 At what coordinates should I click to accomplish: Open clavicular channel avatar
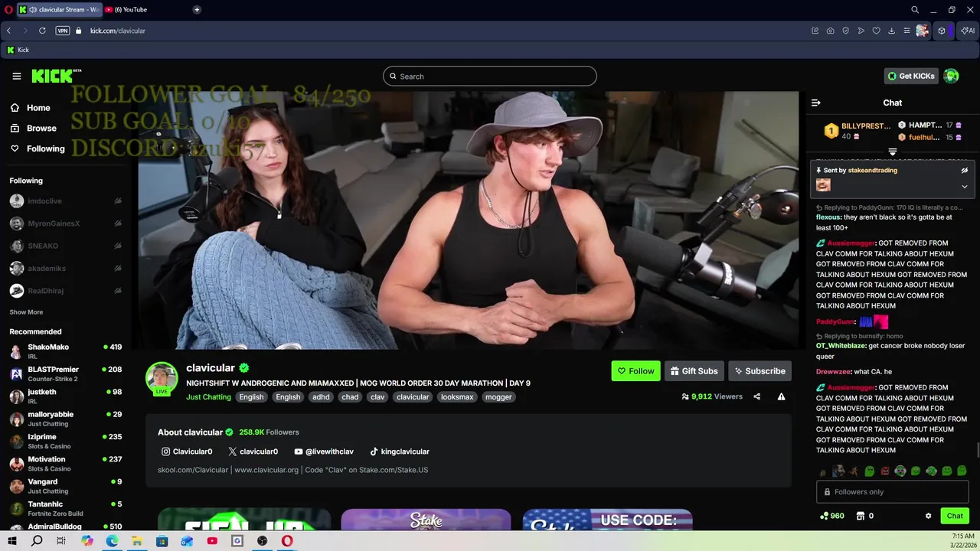point(162,378)
